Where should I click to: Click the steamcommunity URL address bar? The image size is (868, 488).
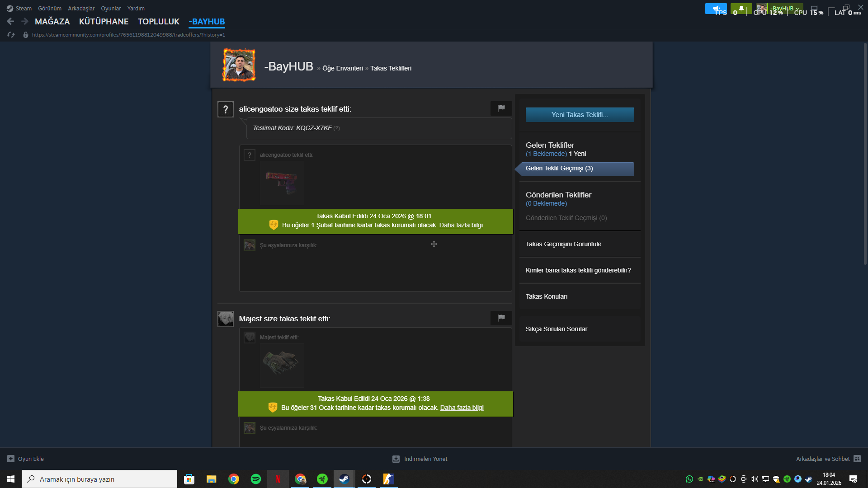128,35
